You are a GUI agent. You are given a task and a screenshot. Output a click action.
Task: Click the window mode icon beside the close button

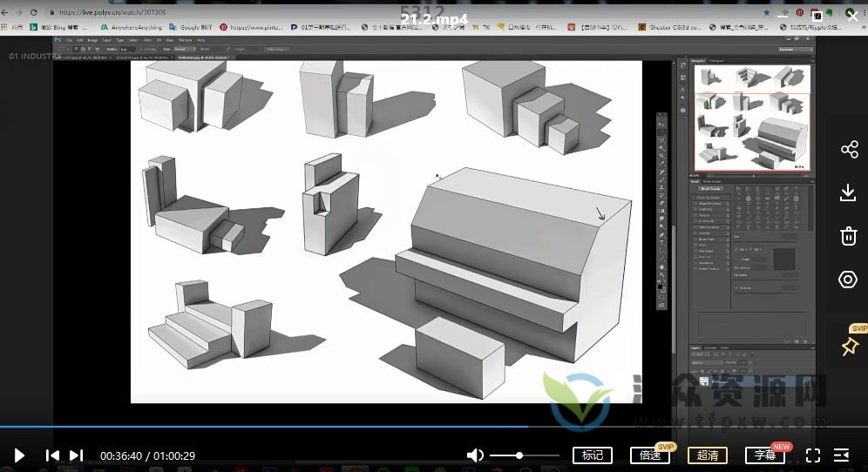pos(818,15)
